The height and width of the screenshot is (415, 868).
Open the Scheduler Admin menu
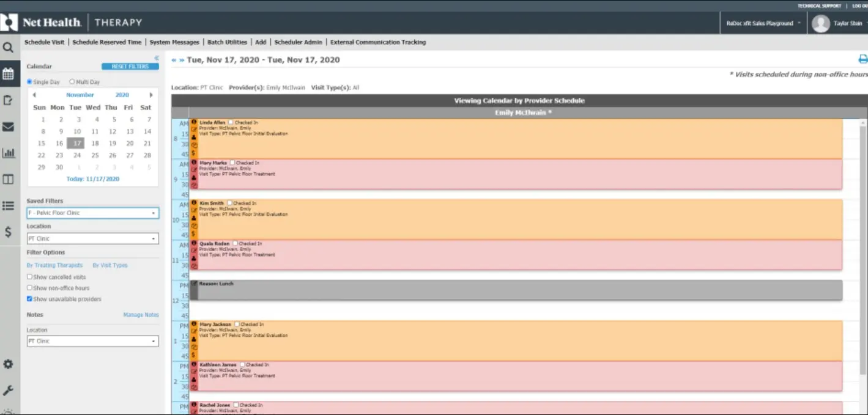pyautogui.click(x=299, y=42)
